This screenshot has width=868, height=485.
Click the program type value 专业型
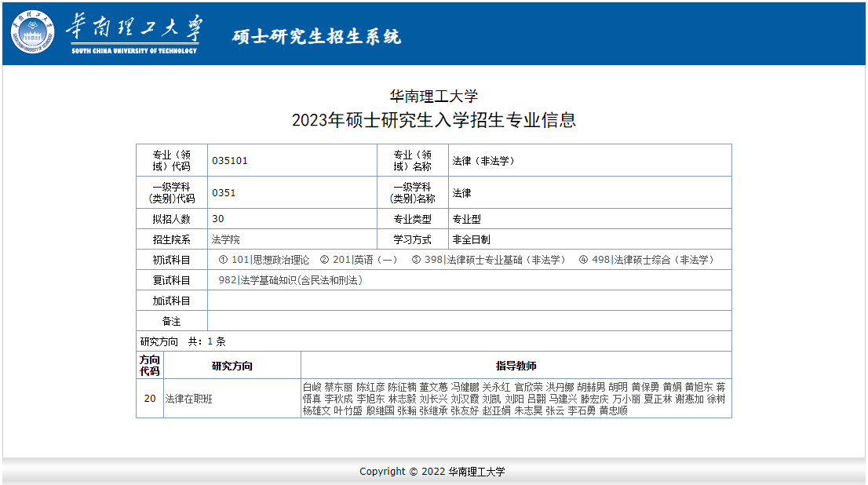467,219
